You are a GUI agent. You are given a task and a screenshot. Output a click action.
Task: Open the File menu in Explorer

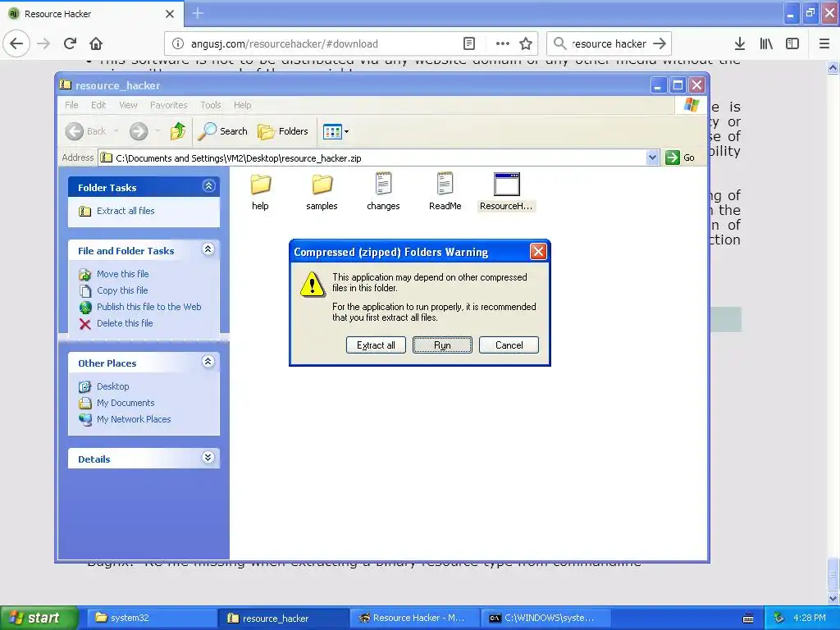click(71, 105)
